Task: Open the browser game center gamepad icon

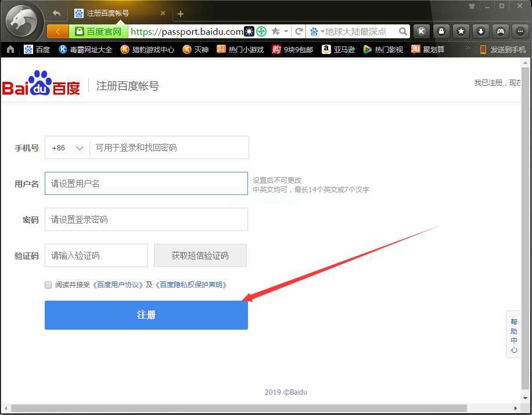Action: pos(500,31)
